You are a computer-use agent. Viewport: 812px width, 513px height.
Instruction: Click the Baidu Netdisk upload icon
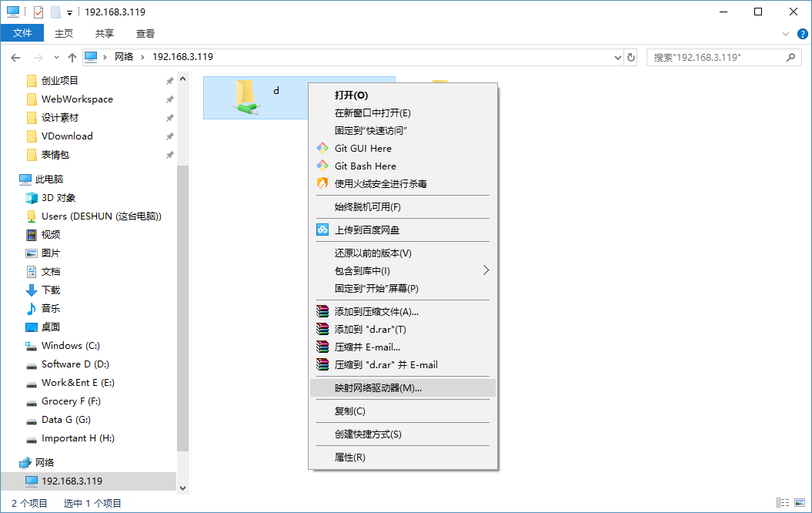point(322,230)
